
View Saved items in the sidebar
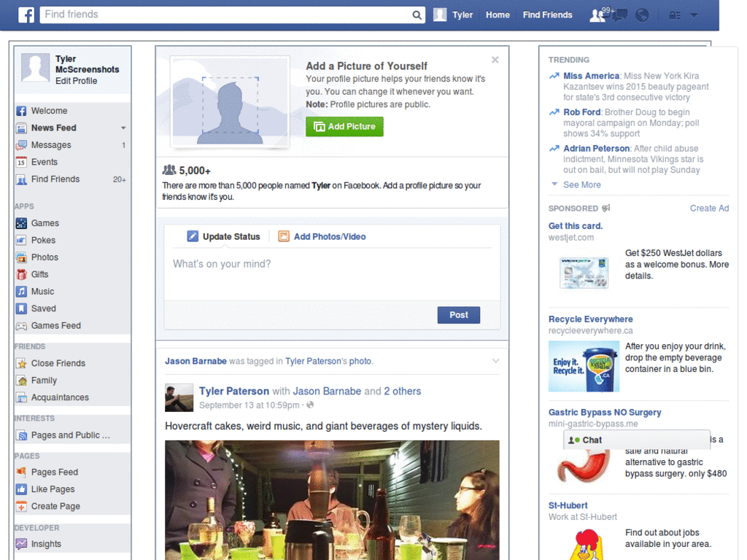click(44, 308)
